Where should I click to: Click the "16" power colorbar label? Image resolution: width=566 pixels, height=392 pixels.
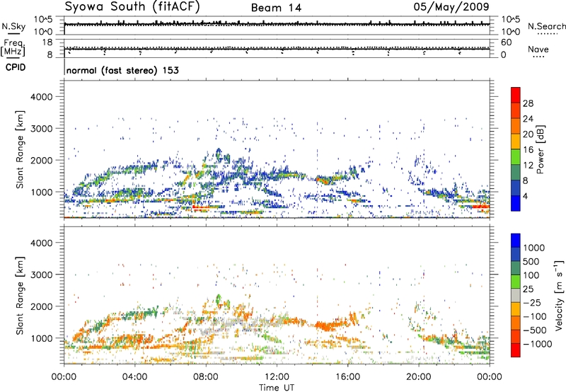pyautogui.click(x=528, y=150)
